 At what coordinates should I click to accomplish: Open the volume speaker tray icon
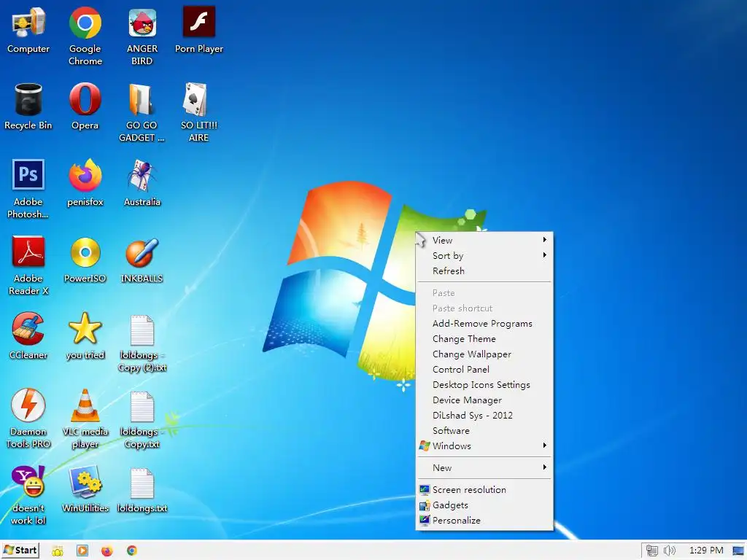670,551
